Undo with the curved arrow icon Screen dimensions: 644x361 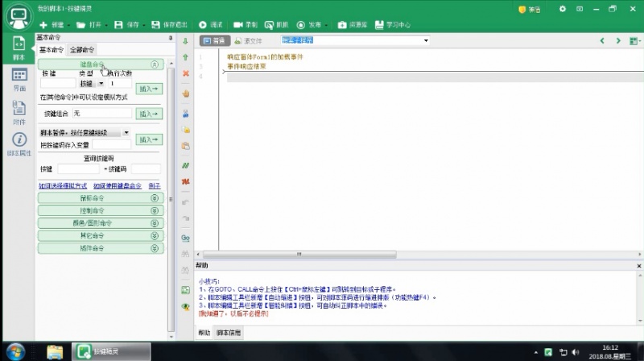186,202
